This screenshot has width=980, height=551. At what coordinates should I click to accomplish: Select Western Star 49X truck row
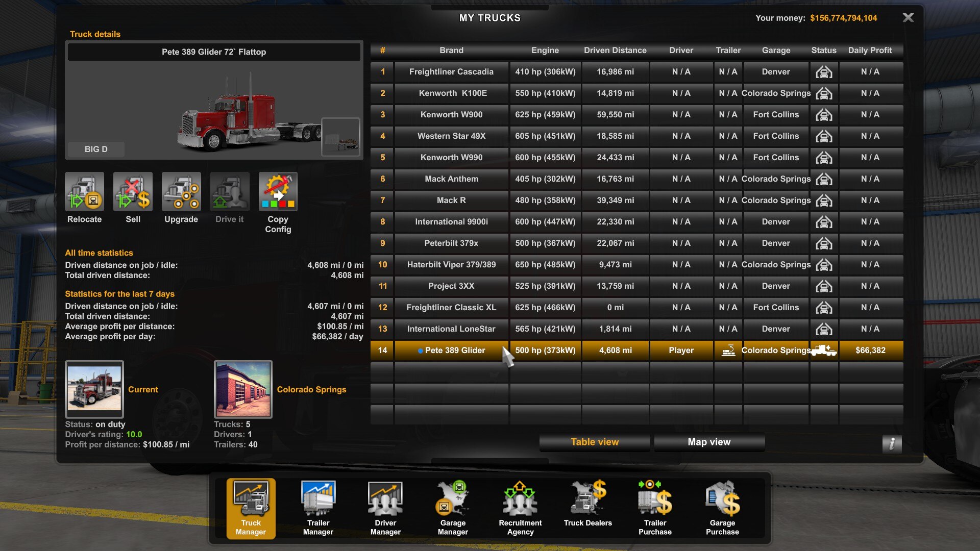coord(636,136)
